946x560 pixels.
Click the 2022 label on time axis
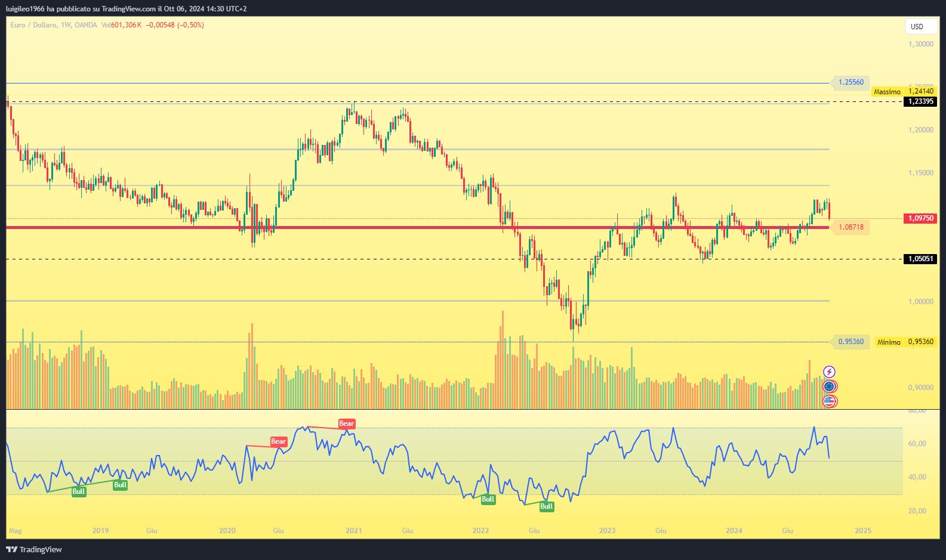tap(480, 531)
